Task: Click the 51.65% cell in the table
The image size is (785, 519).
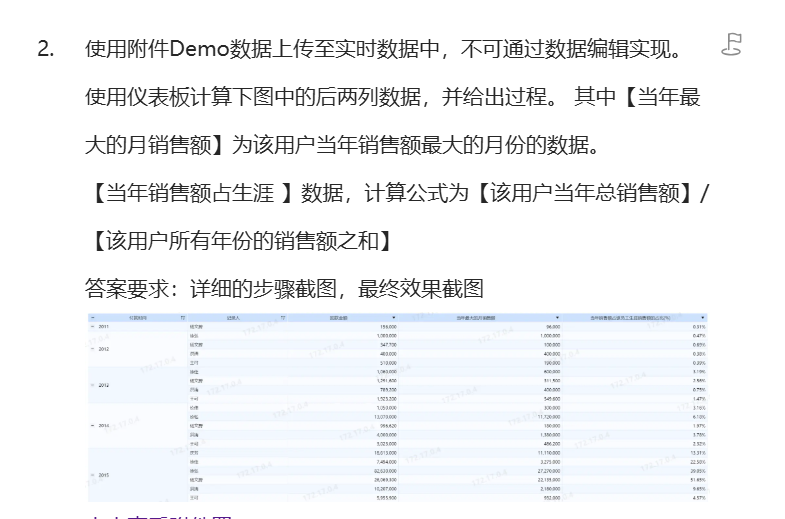Action: pyautogui.click(x=698, y=480)
